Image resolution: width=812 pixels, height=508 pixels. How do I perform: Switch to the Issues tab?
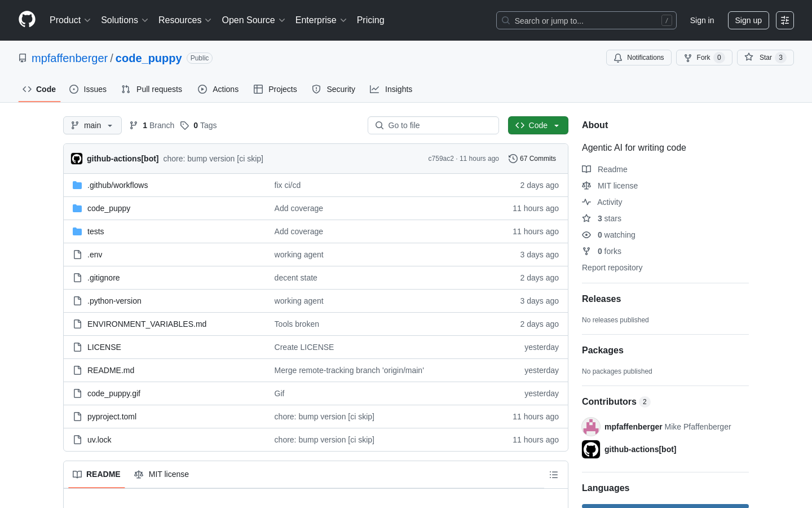click(x=88, y=89)
